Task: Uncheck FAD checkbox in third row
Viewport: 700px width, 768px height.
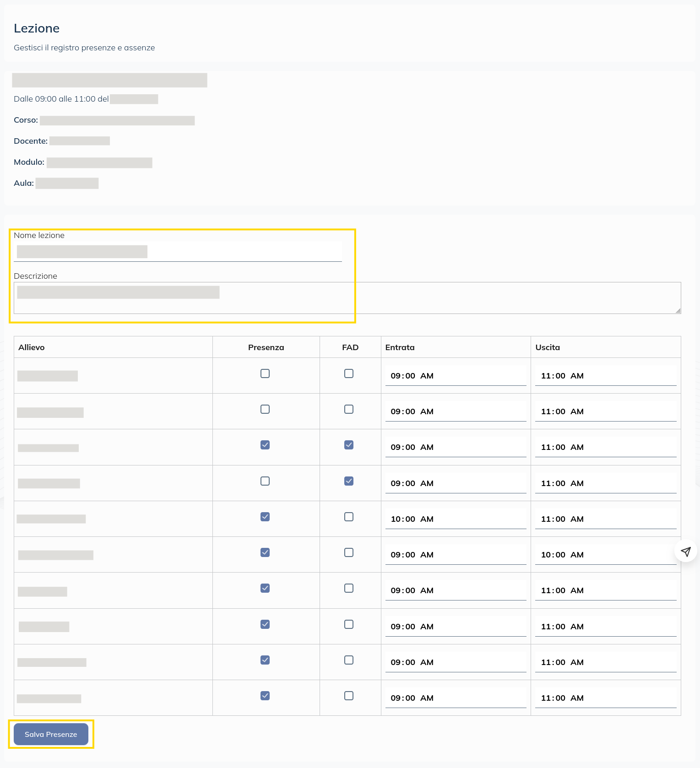Action: click(349, 445)
